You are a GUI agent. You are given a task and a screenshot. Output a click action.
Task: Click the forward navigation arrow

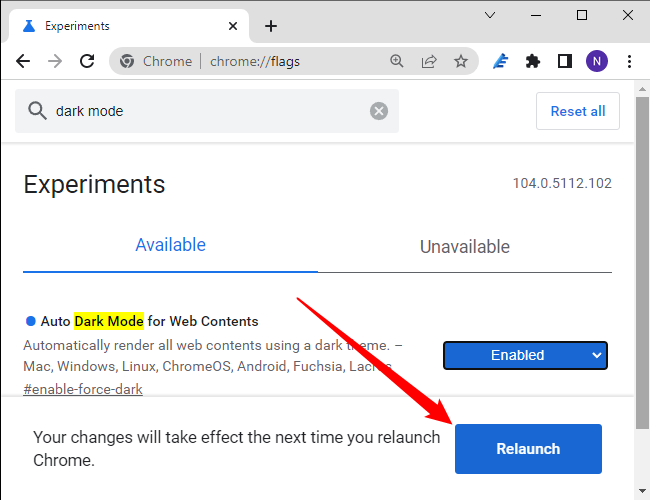coord(55,61)
